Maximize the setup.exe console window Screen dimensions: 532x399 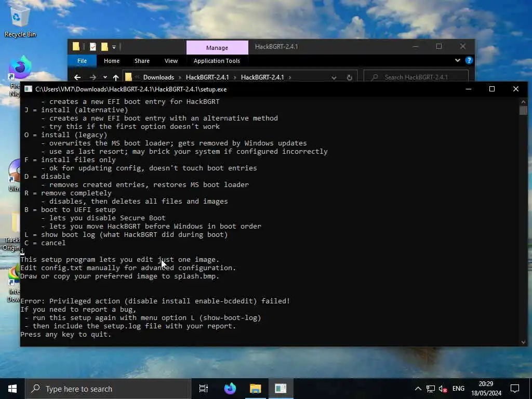tap(492, 89)
